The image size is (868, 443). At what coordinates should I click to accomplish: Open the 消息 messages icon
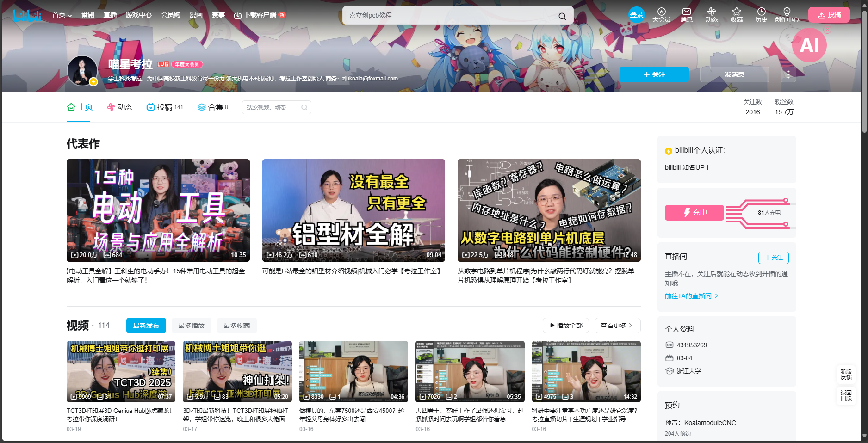(686, 15)
